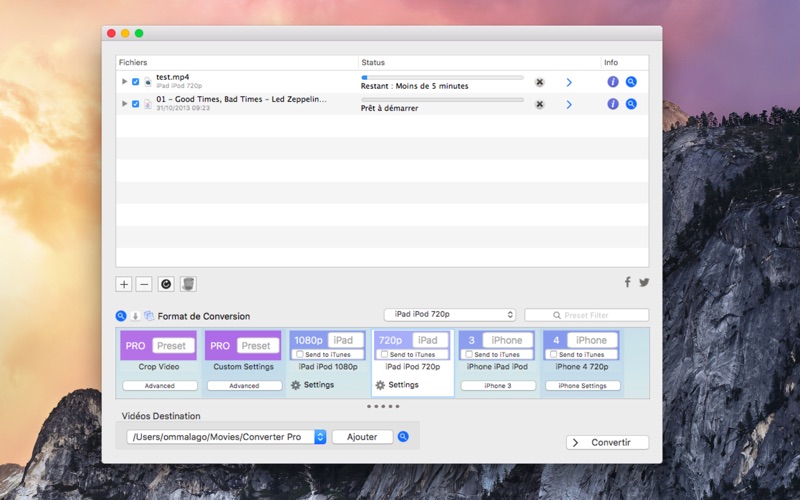Open the iPad iPod 720p preset dropdown
800x500 pixels.
tap(450, 315)
